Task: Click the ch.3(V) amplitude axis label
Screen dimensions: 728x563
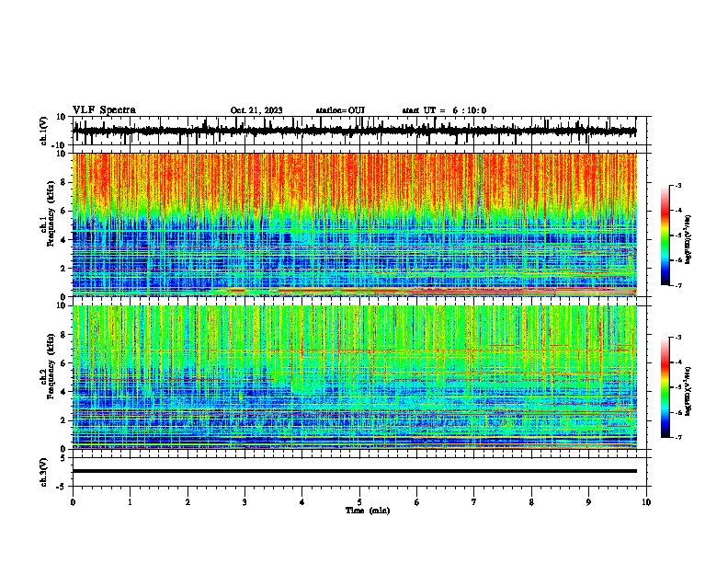Action: point(44,472)
